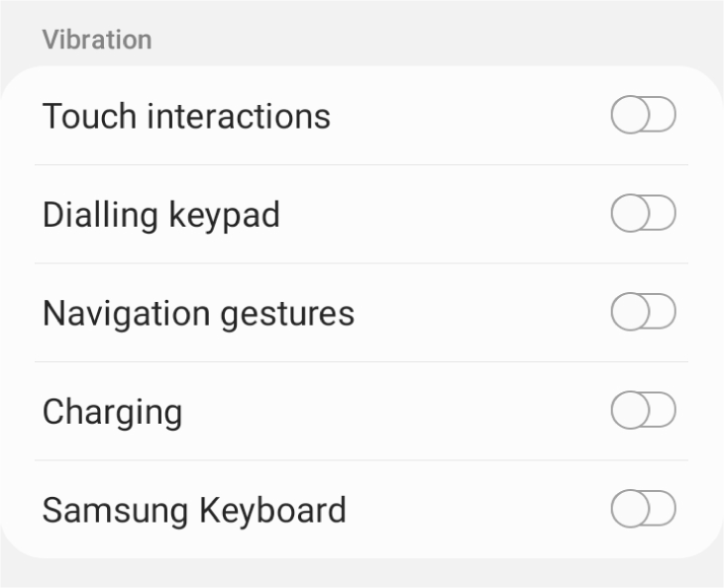Turn on the Dialling keypad switch
The image size is (724, 588).
643,214
